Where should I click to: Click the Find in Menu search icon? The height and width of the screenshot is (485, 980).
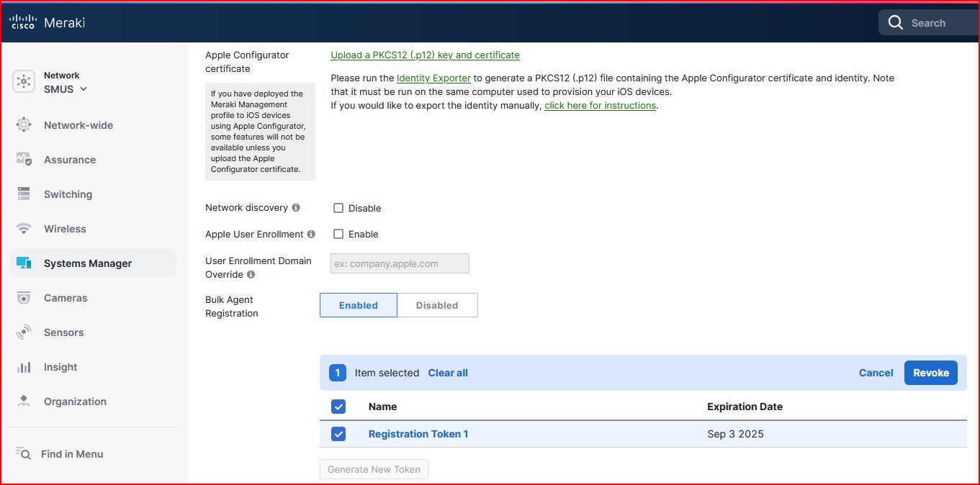pyautogui.click(x=24, y=454)
